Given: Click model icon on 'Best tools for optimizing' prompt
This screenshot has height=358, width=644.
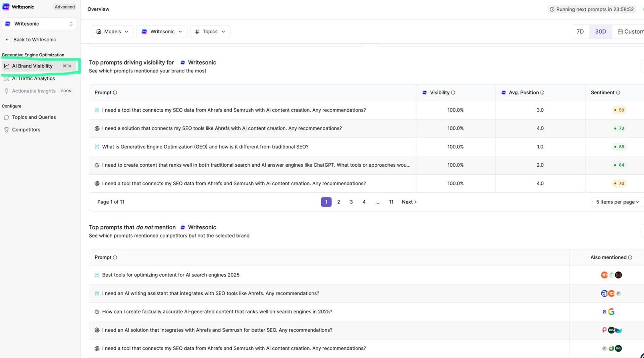Looking at the screenshot, I should coord(97,275).
